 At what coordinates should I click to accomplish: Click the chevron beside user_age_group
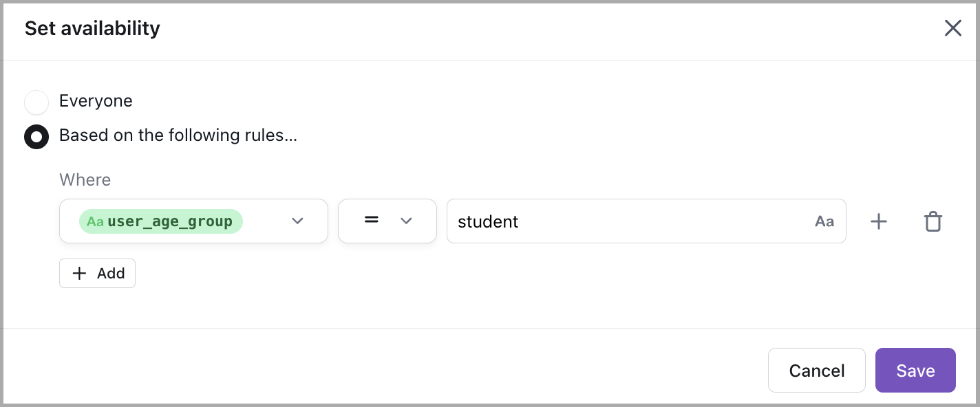(x=297, y=221)
